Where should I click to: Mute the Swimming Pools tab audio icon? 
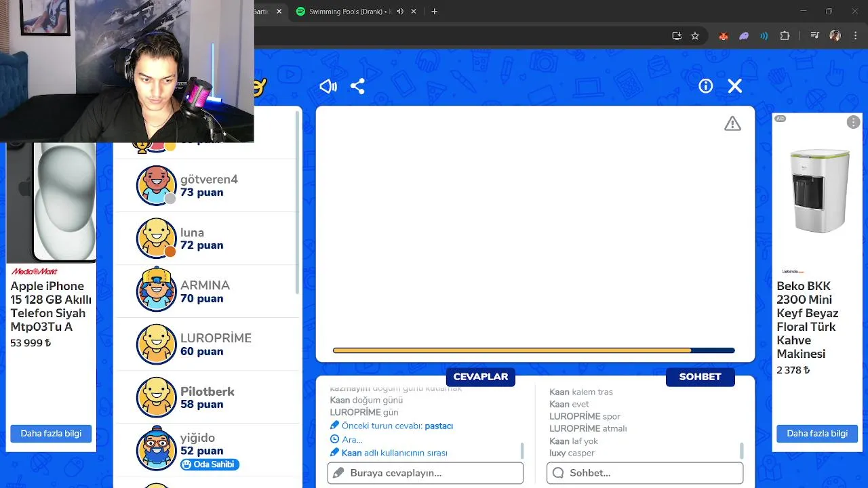pyautogui.click(x=399, y=12)
